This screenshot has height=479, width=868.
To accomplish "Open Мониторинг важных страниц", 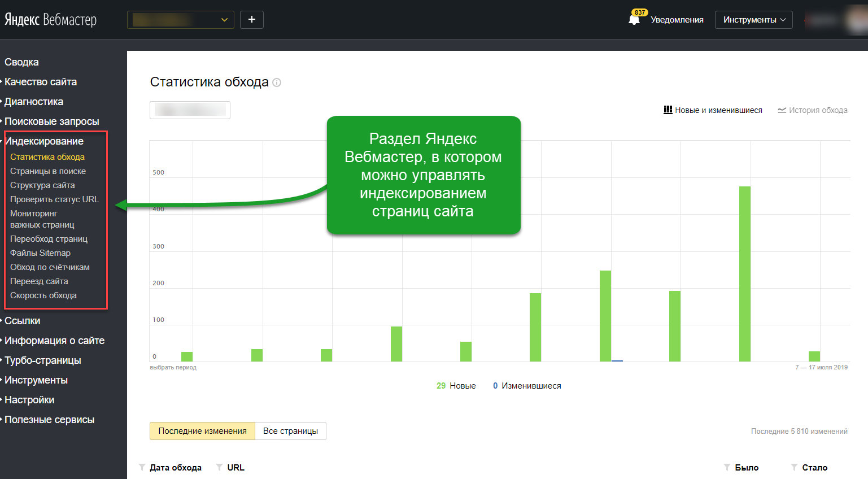I will pos(42,219).
